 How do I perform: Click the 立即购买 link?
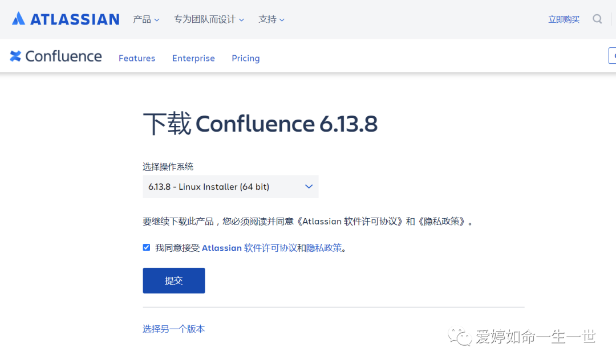point(564,19)
